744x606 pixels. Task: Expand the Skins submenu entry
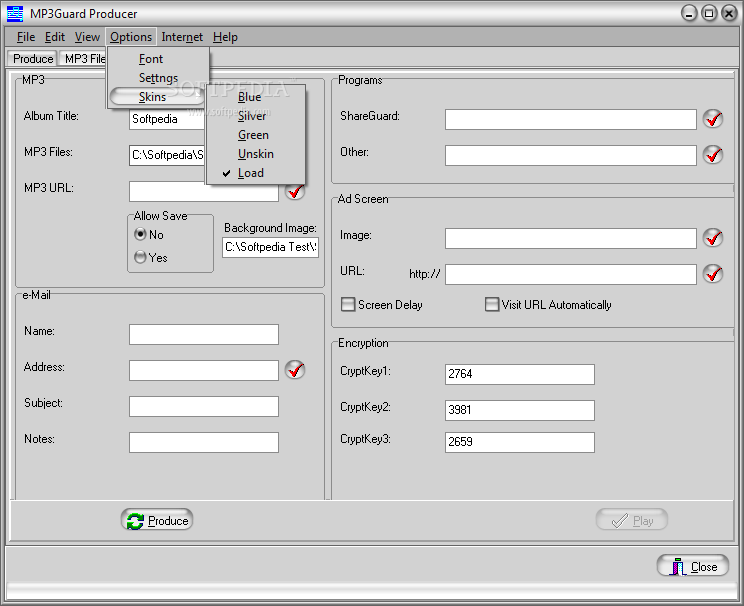157,97
